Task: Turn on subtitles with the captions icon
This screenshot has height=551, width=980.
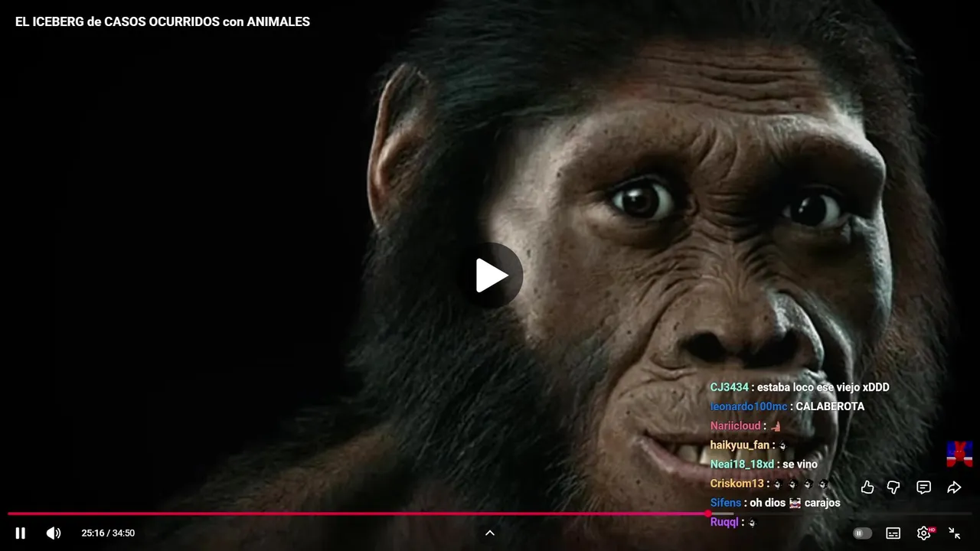Action: point(893,533)
